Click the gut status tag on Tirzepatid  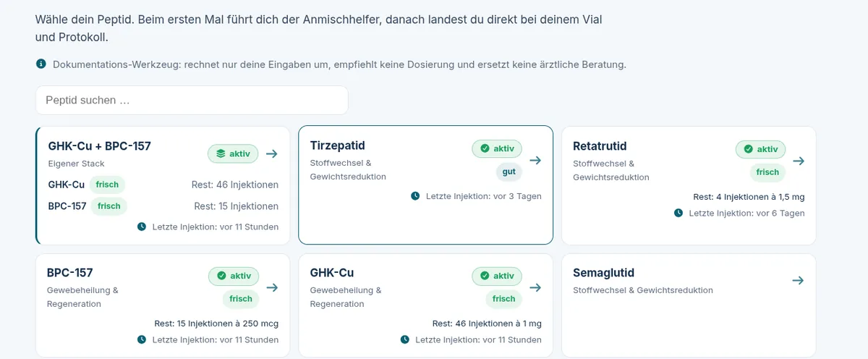pyautogui.click(x=509, y=172)
